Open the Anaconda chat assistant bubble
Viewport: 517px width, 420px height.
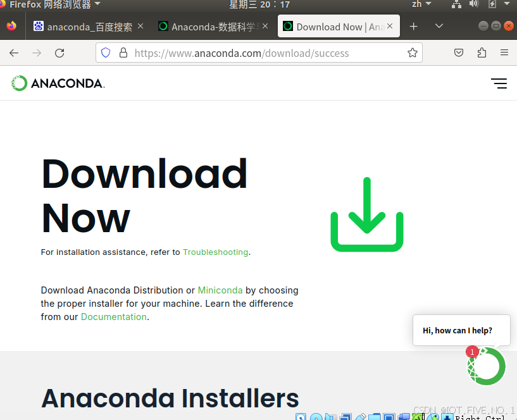point(487,366)
